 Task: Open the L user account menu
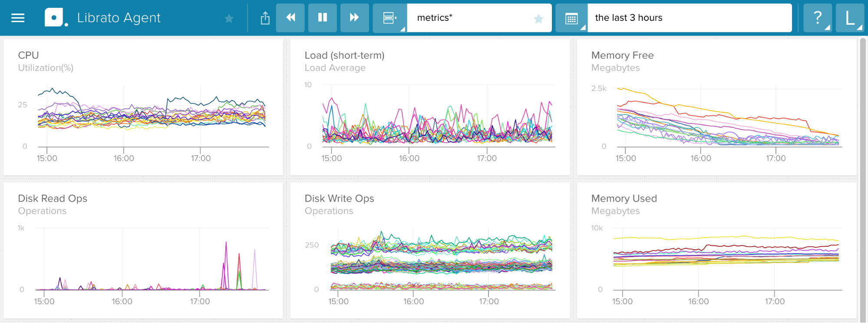pos(850,18)
